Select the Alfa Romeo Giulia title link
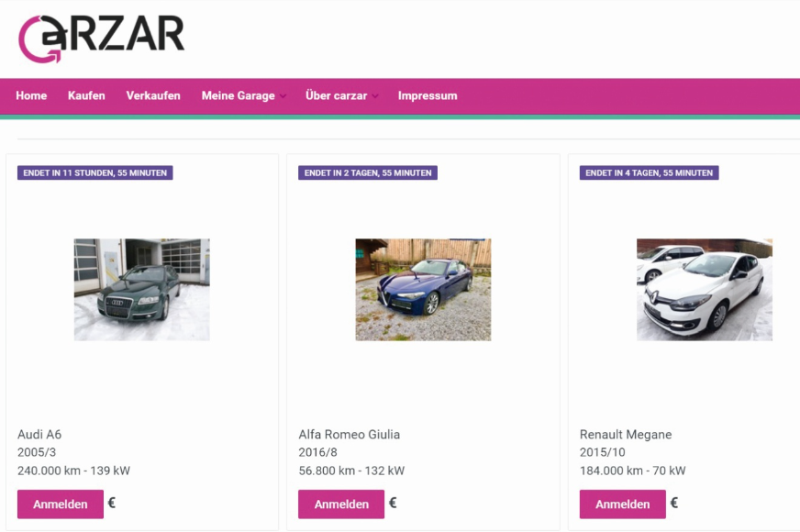The height and width of the screenshot is (532, 800). (349, 435)
